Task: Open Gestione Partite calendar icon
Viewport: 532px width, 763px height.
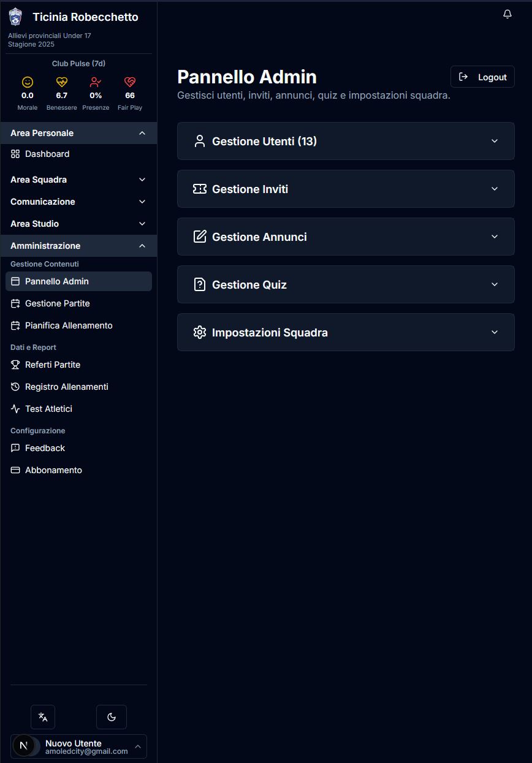Action: click(x=15, y=303)
